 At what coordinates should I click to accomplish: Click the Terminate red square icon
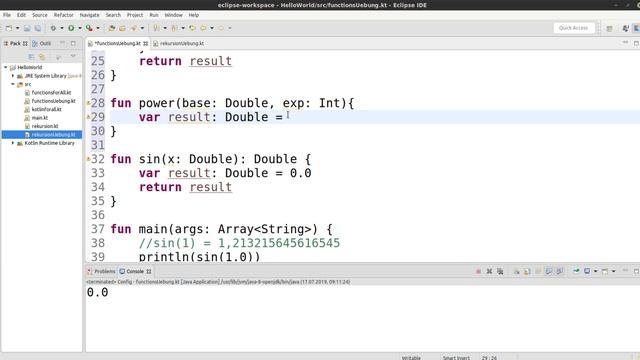pos(478,271)
